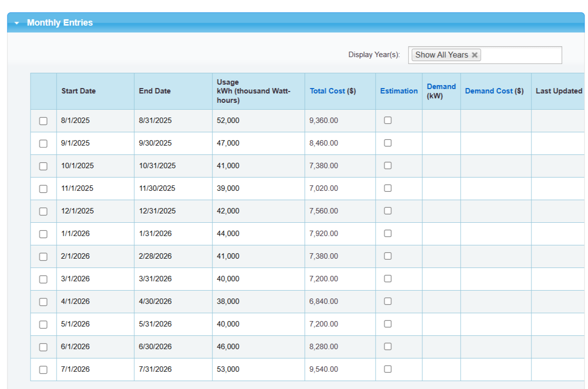Click the Monthly Entries panel title
The width and height of the screenshot is (588, 389).
(x=59, y=23)
